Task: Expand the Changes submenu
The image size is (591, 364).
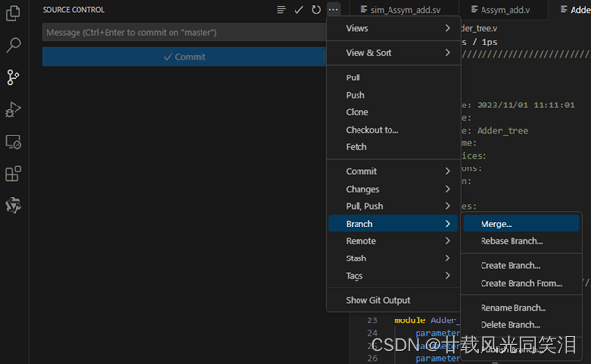Action: click(x=393, y=189)
